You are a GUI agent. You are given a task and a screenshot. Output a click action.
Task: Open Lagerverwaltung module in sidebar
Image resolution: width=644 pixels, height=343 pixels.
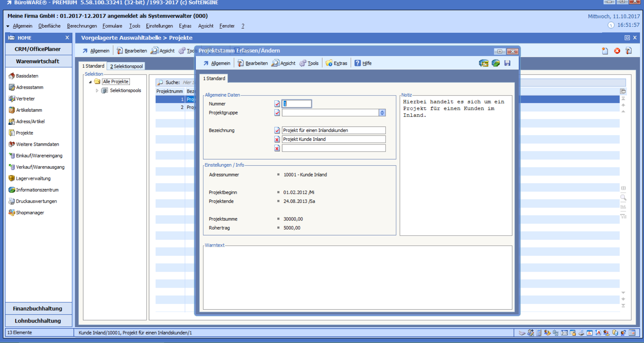coord(33,179)
